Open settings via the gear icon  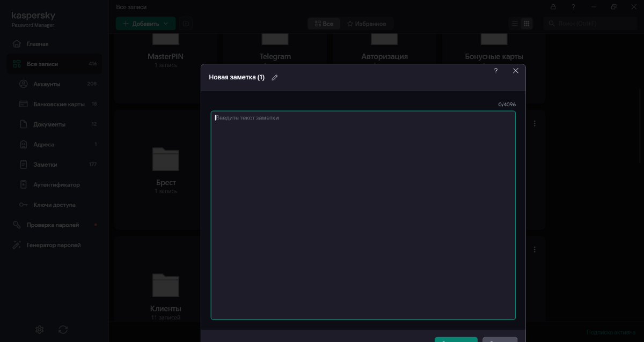[40, 330]
